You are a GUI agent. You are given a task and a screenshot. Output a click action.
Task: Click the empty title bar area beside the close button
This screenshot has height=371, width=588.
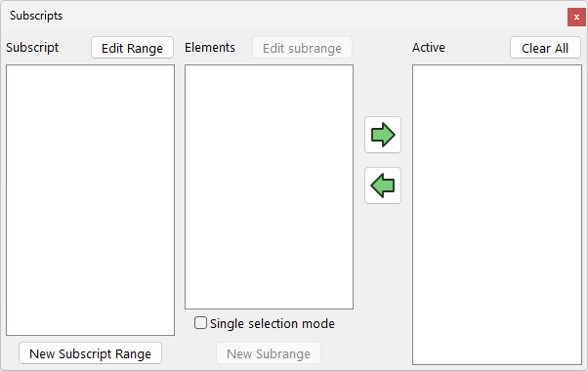(315, 16)
